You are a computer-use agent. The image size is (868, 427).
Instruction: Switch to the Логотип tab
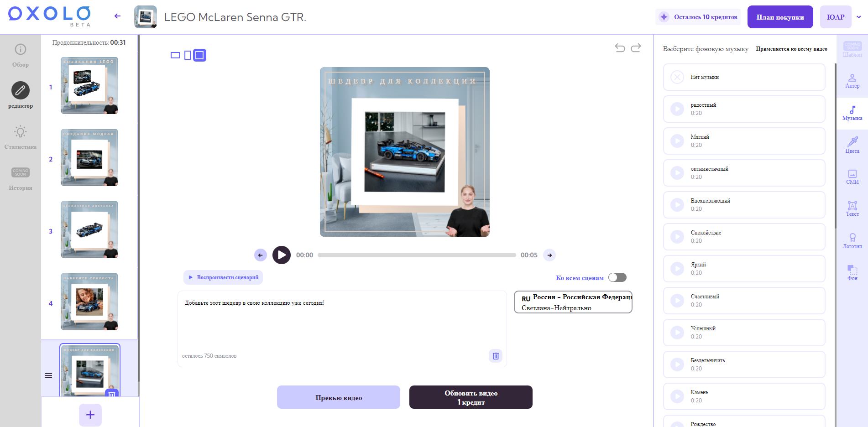tap(852, 241)
